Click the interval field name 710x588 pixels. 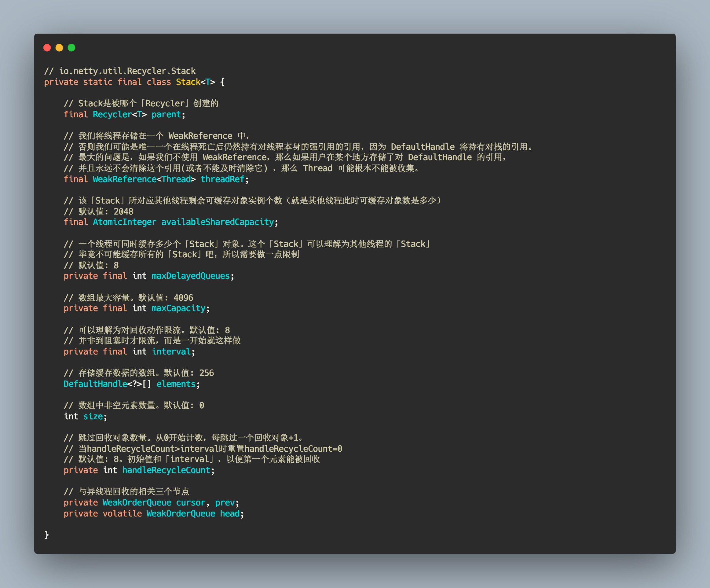point(171,352)
